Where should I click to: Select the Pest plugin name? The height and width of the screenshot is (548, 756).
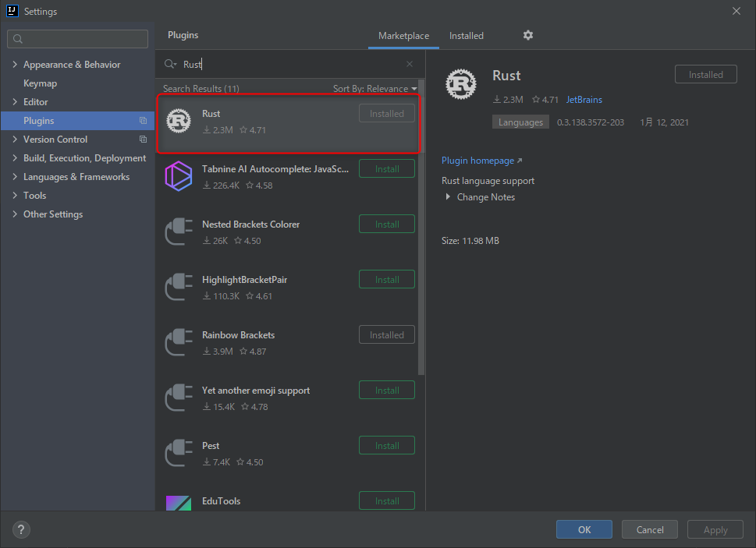(x=211, y=446)
